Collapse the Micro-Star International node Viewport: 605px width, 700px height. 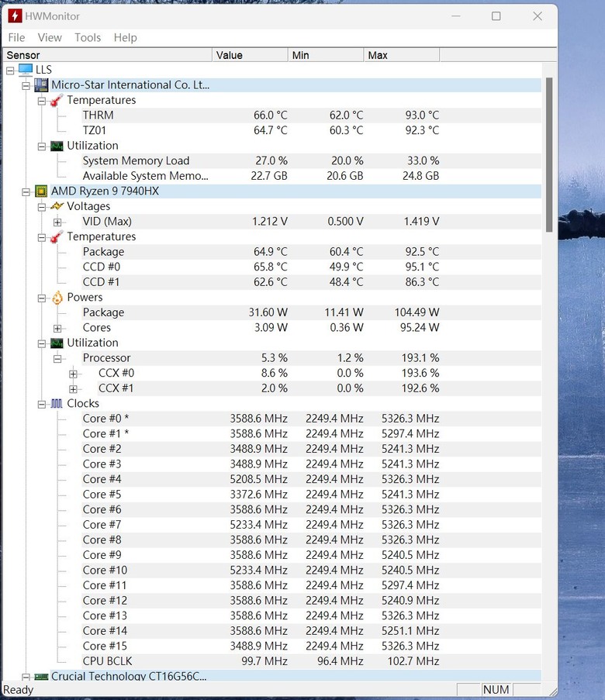26,85
